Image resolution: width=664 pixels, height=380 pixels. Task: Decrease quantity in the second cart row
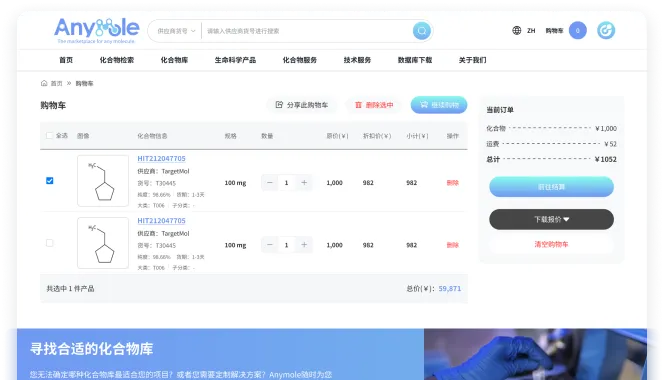(270, 245)
